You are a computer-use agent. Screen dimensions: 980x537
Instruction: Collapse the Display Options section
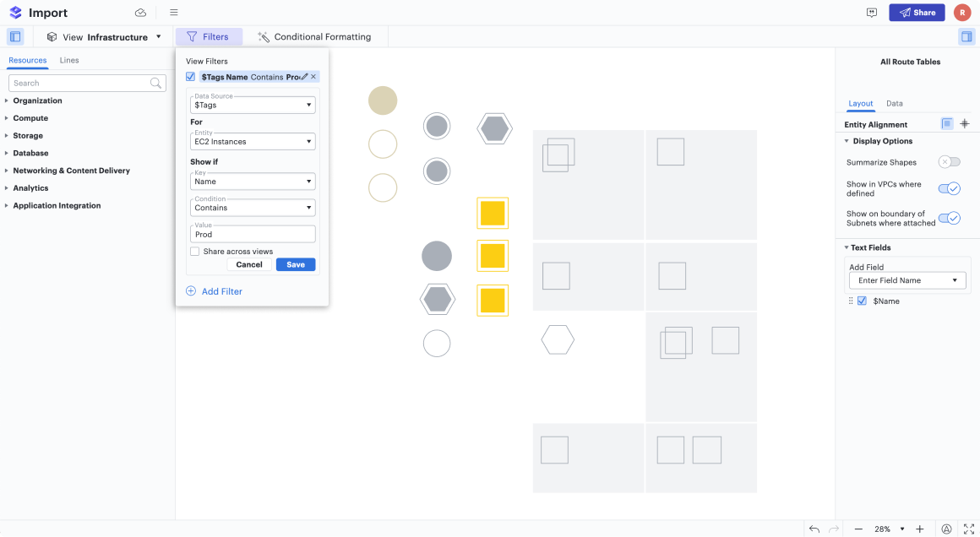tap(847, 141)
